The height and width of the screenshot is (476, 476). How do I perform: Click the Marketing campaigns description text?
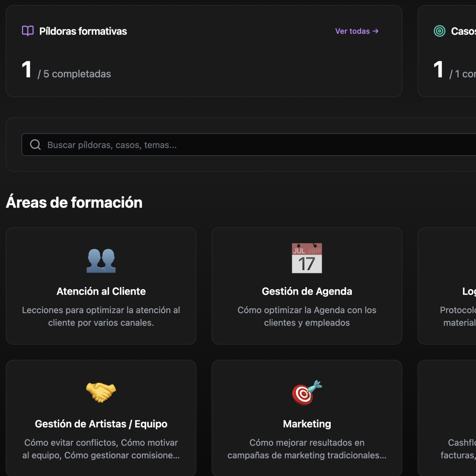[307, 449]
